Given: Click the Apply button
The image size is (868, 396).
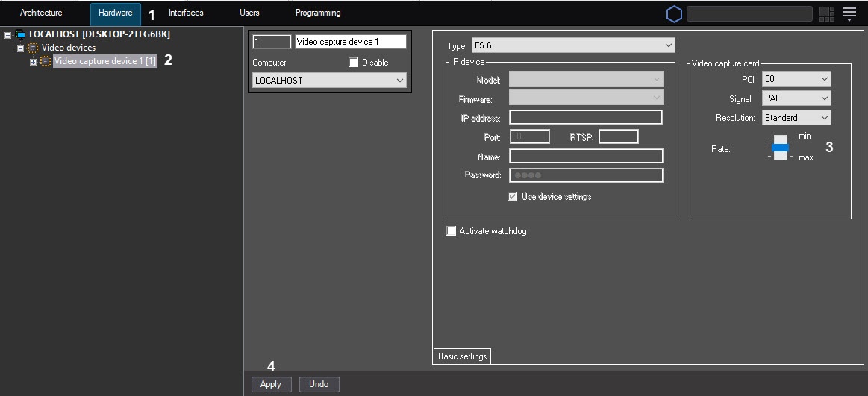Looking at the screenshot, I should [271, 384].
